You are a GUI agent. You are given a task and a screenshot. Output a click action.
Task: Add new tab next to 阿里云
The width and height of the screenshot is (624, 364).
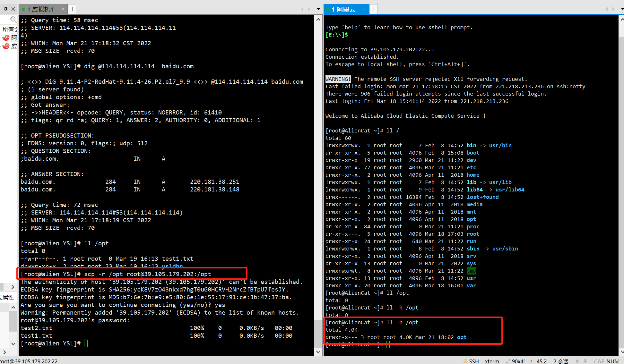(374, 9)
